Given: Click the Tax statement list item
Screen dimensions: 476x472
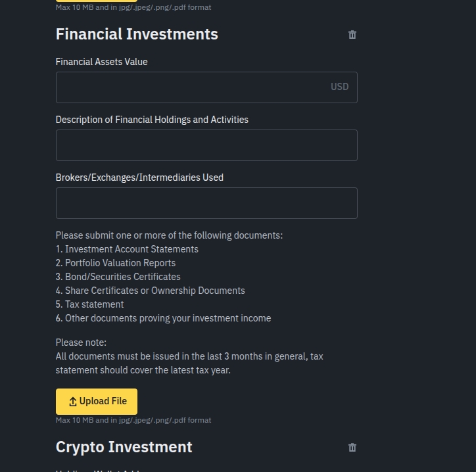Looking at the screenshot, I should click(x=90, y=304).
